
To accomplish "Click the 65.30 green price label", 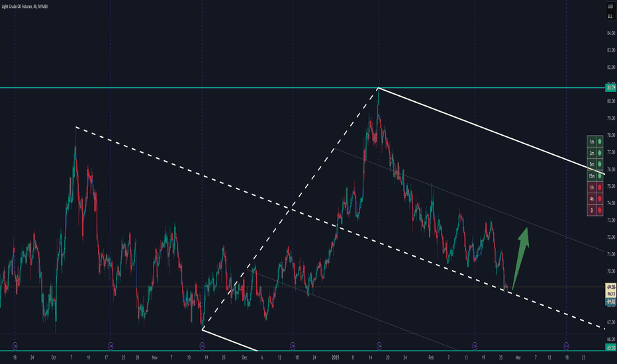I will pos(610,347).
